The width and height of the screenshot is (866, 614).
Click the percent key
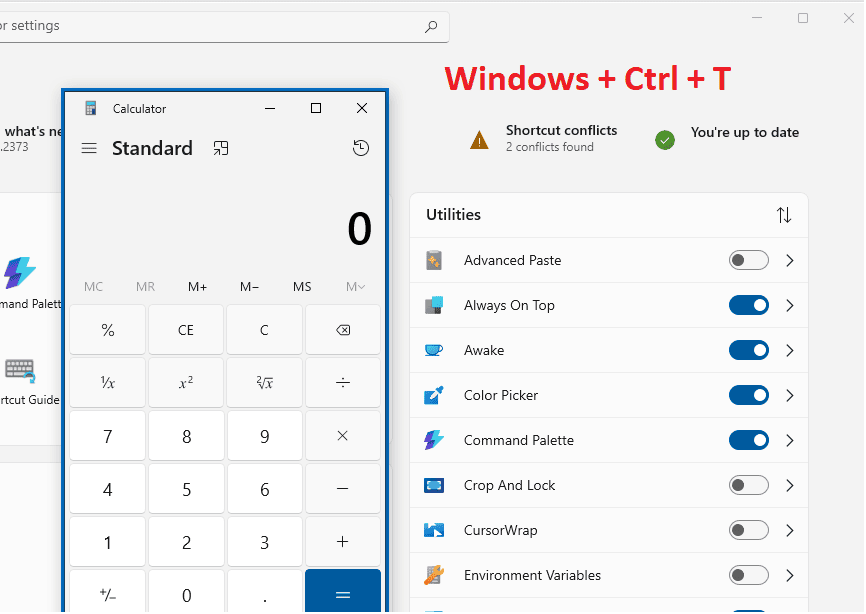point(108,330)
